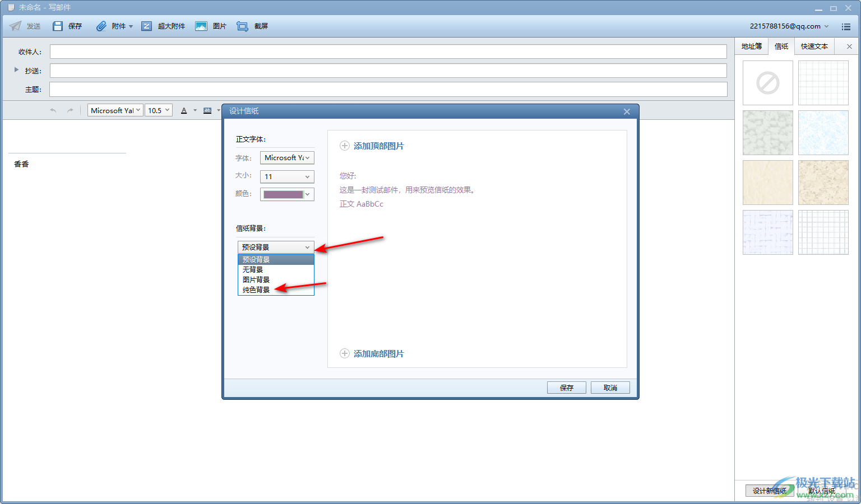
Task: Click the plus icon for 添加顶部图片
Action: pyautogui.click(x=345, y=146)
